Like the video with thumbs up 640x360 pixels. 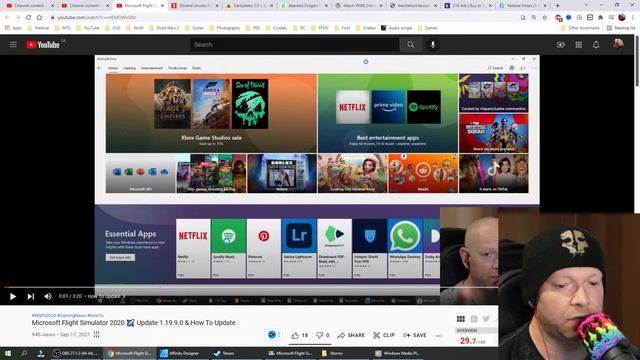tap(300, 335)
